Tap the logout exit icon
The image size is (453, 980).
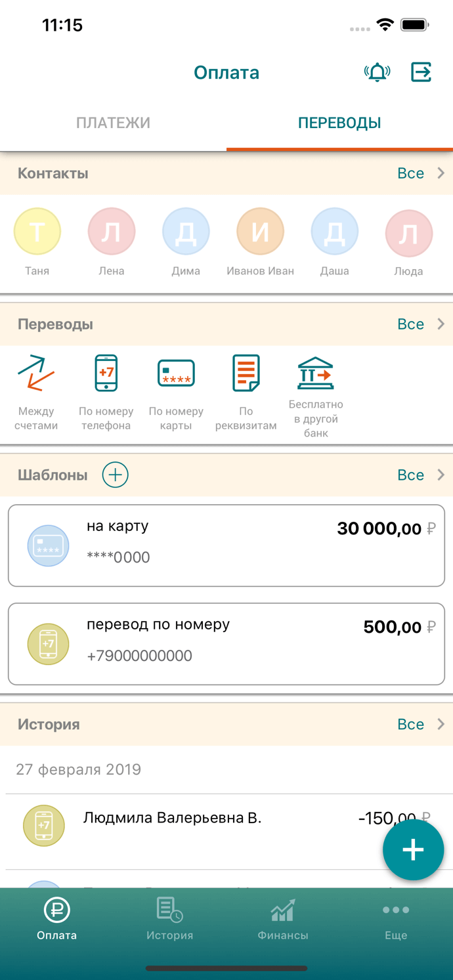[x=421, y=72]
